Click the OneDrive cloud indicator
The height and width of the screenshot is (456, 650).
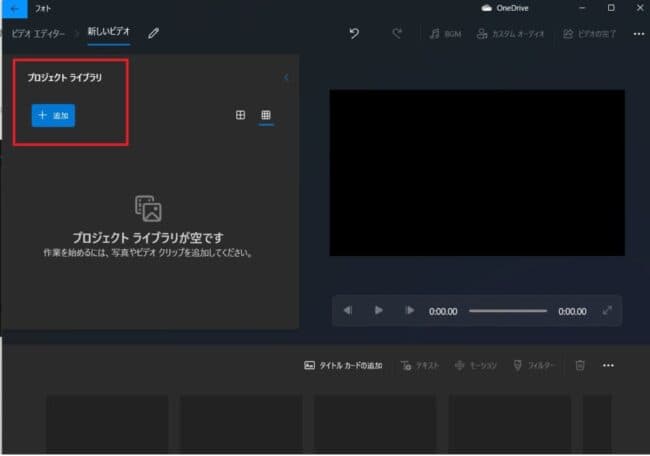click(x=504, y=8)
